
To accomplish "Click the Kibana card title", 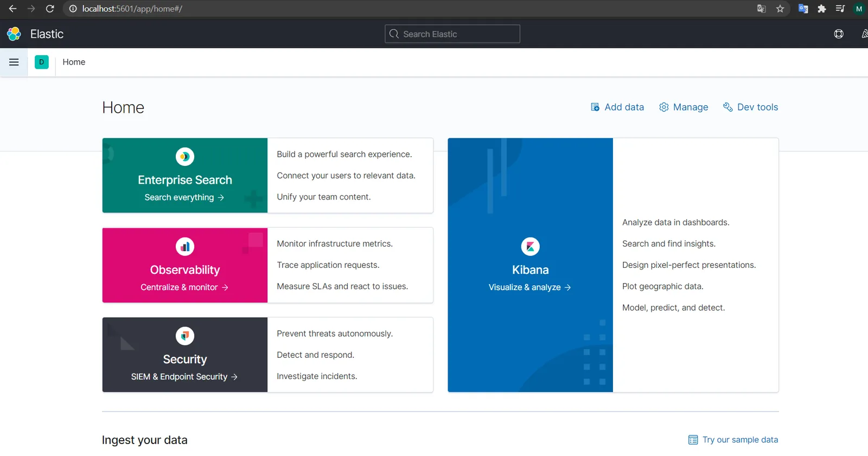I will pos(531,270).
